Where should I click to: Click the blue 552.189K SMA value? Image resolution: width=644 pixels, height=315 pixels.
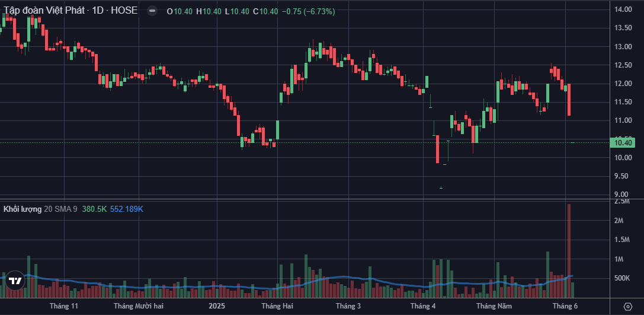[x=127, y=209]
